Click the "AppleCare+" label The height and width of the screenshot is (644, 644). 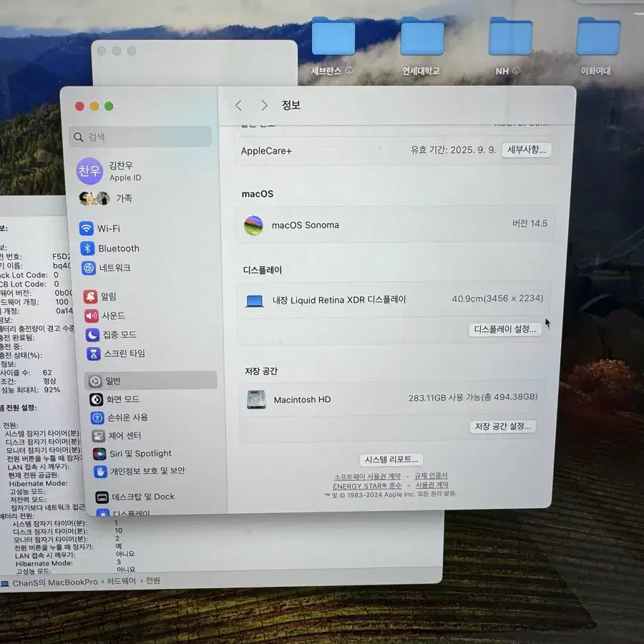click(266, 151)
